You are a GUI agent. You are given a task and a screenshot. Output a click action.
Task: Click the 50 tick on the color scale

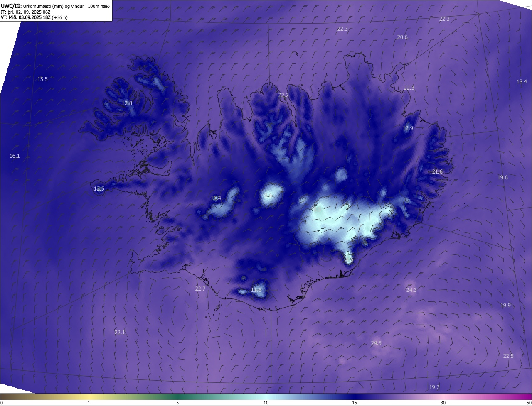(x=529, y=403)
